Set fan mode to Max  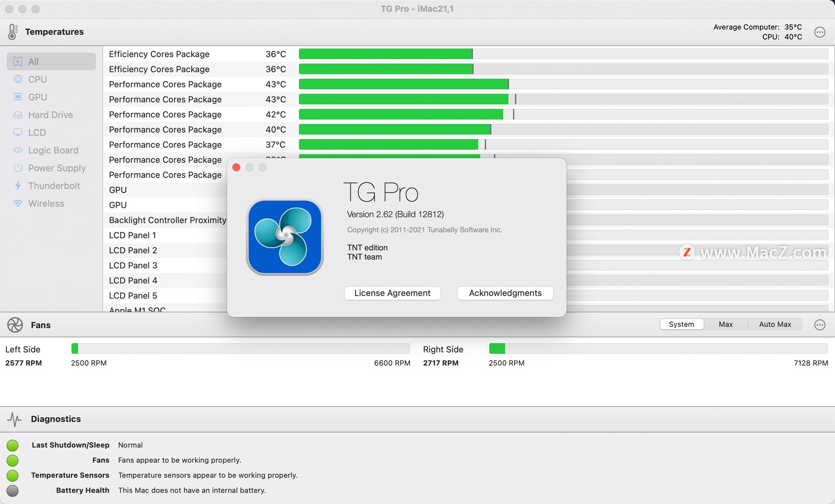(x=725, y=324)
